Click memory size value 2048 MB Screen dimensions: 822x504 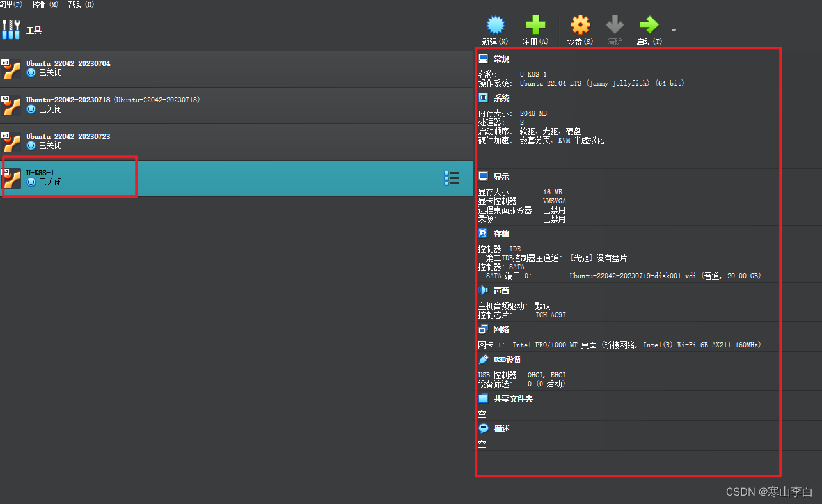point(534,114)
